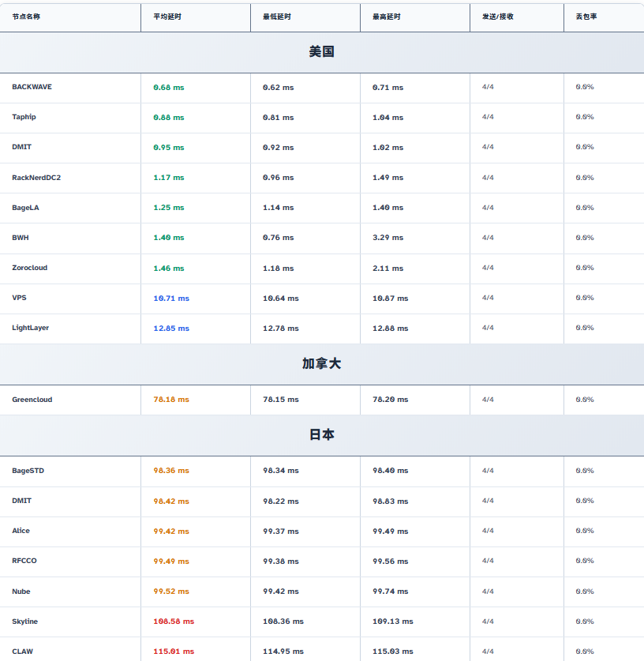Viewport: 644px width, 661px height.
Task: Collapse the 加拿大 section header
Action: pyautogui.click(x=321, y=364)
